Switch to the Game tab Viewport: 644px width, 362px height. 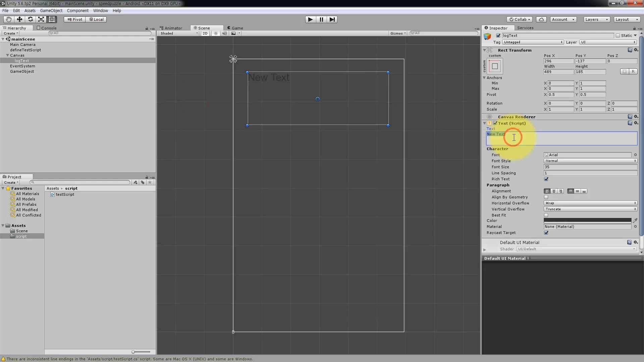pos(235,28)
